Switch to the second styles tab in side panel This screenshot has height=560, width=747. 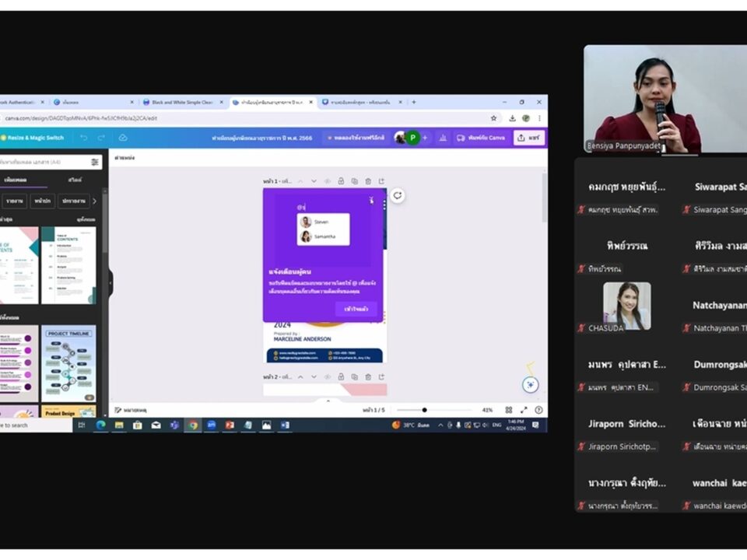tap(75, 180)
